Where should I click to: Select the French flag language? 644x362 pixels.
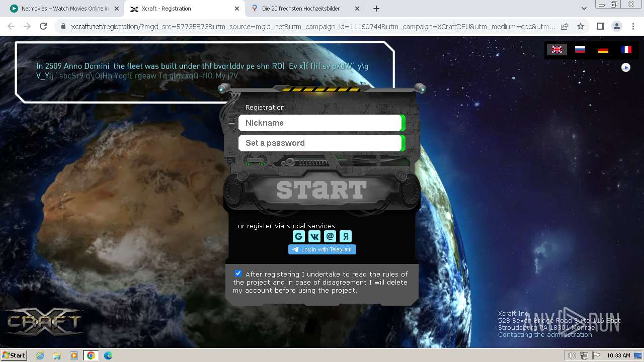626,49
